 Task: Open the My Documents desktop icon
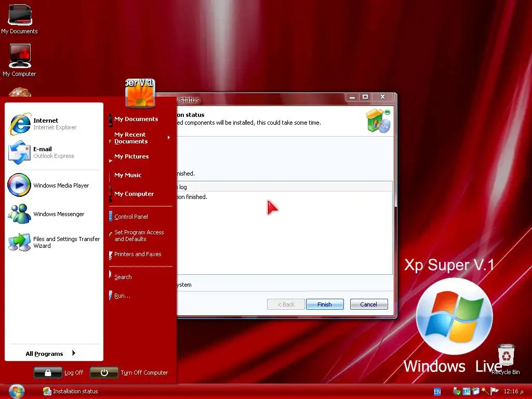[x=19, y=19]
